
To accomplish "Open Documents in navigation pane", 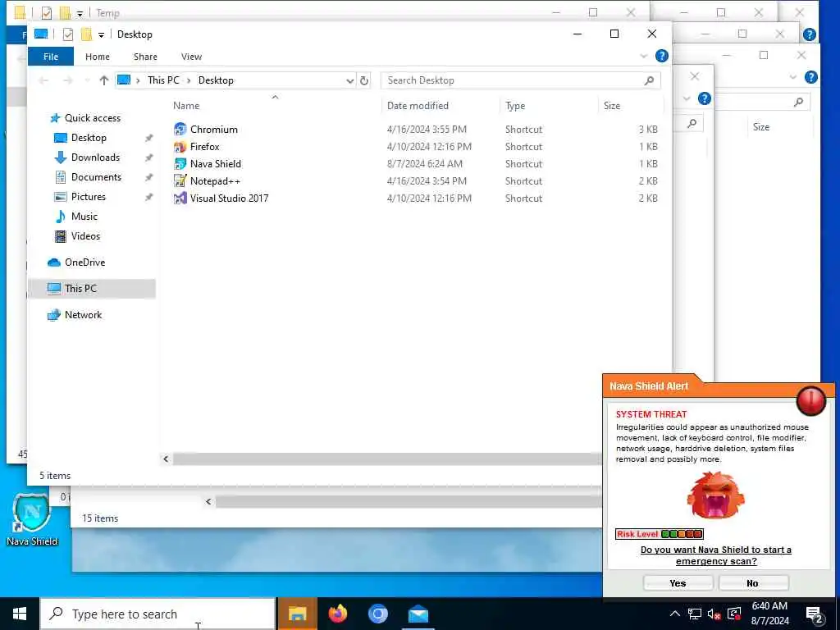I will point(96,177).
